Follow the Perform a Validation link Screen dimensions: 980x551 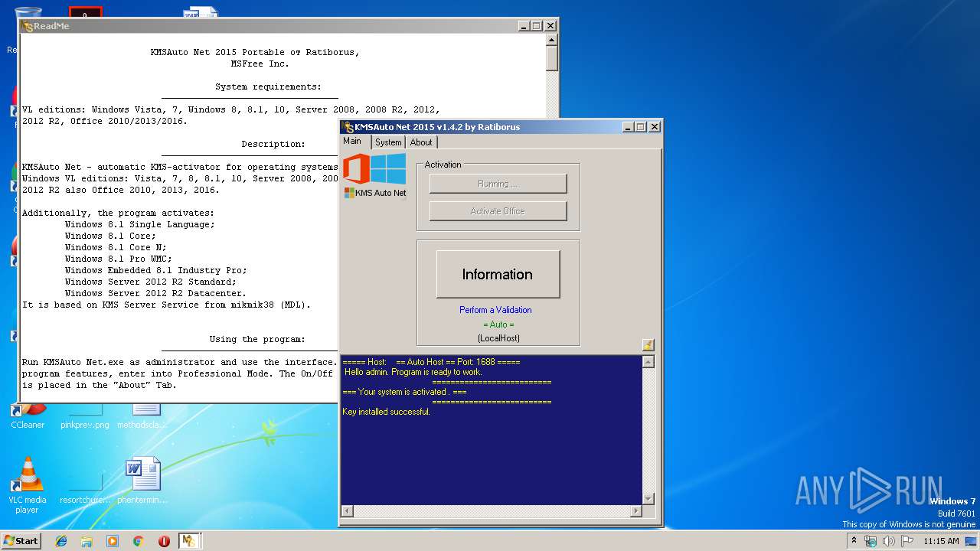[x=495, y=310]
